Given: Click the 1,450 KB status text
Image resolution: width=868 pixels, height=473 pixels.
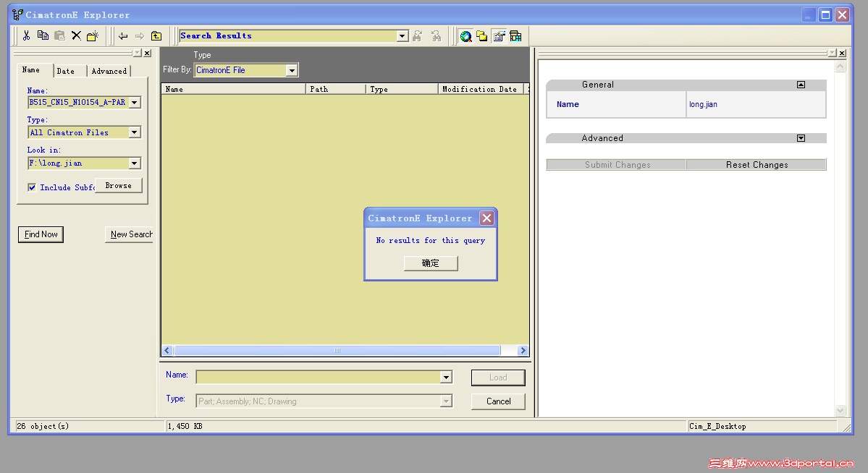Looking at the screenshot, I should (x=185, y=426).
